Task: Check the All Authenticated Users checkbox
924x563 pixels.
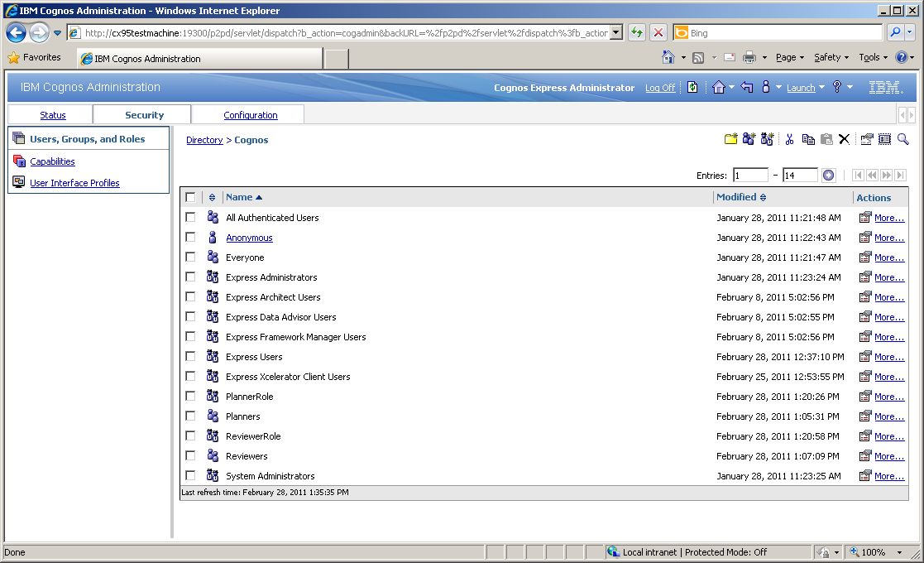Action: pos(190,217)
